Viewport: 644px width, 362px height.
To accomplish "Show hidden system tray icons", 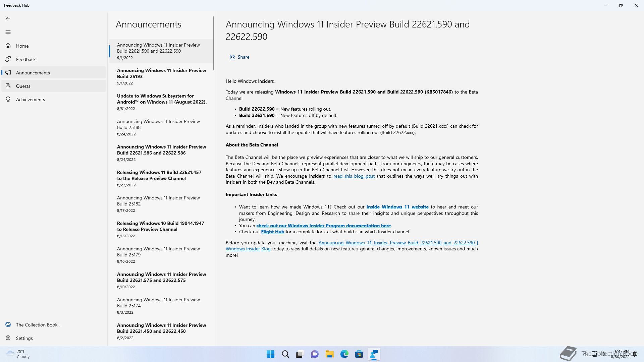I will point(585,354).
